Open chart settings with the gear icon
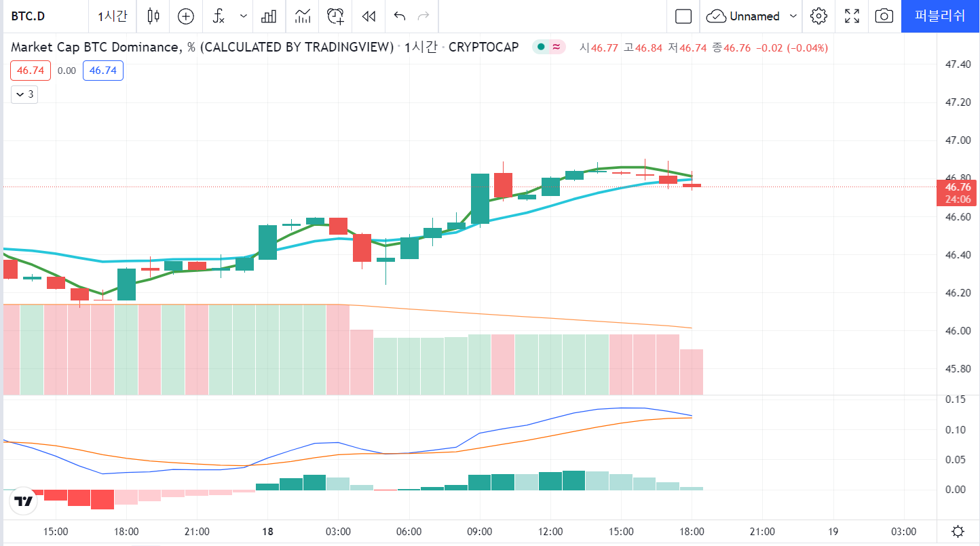Image resolution: width=980 pixels, height=546 pixels. [x=818, y=16]
